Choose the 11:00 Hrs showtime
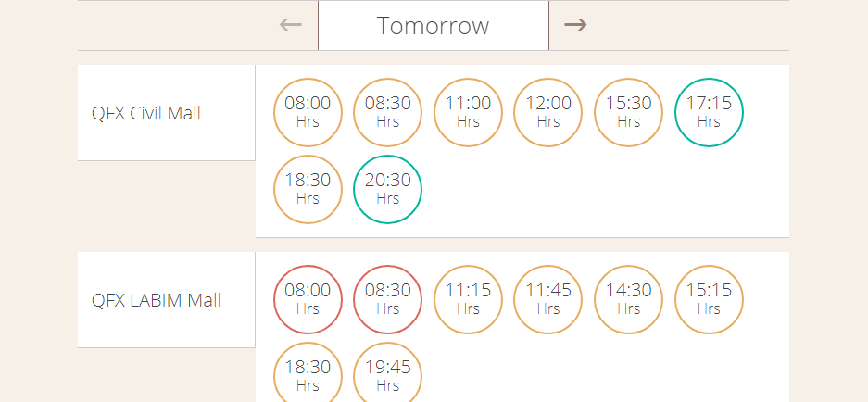The height and width of the screenshot is (402, 868). 468,112
